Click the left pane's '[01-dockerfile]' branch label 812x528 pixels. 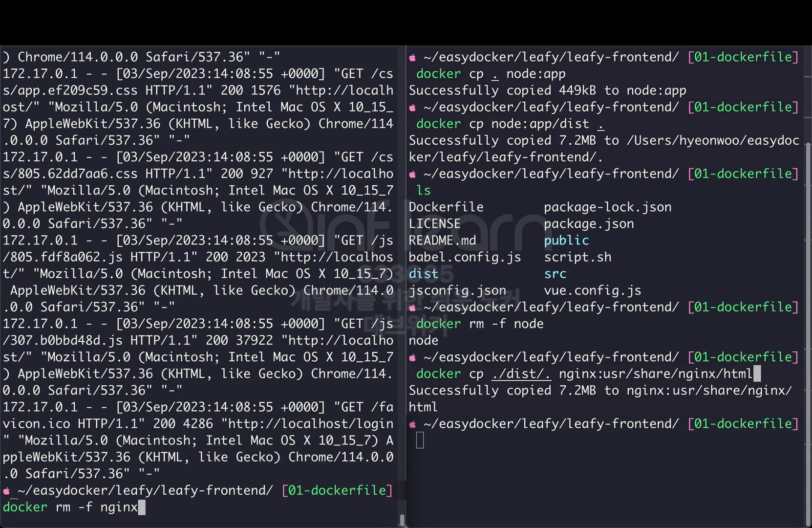coord(337,491)
